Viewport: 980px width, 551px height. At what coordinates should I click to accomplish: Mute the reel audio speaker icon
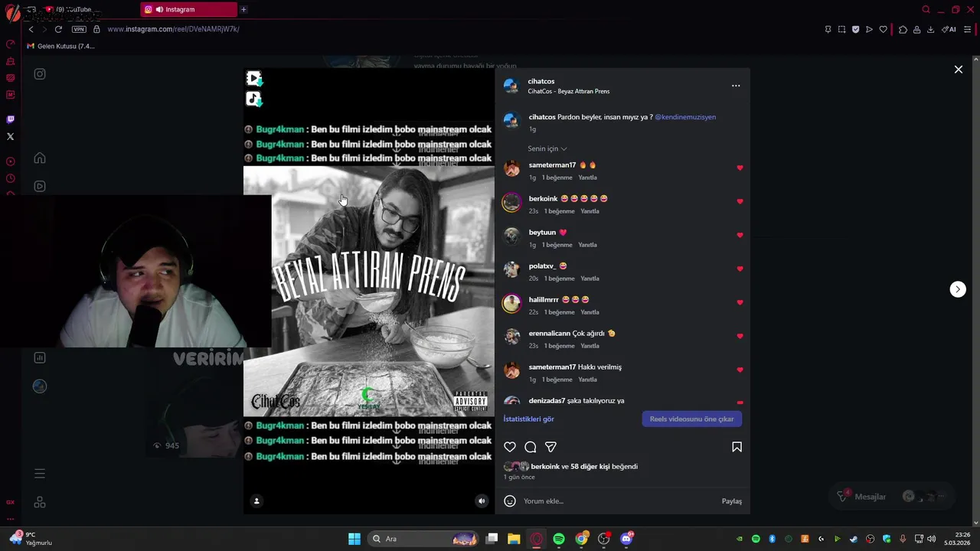tap(482, 501)
